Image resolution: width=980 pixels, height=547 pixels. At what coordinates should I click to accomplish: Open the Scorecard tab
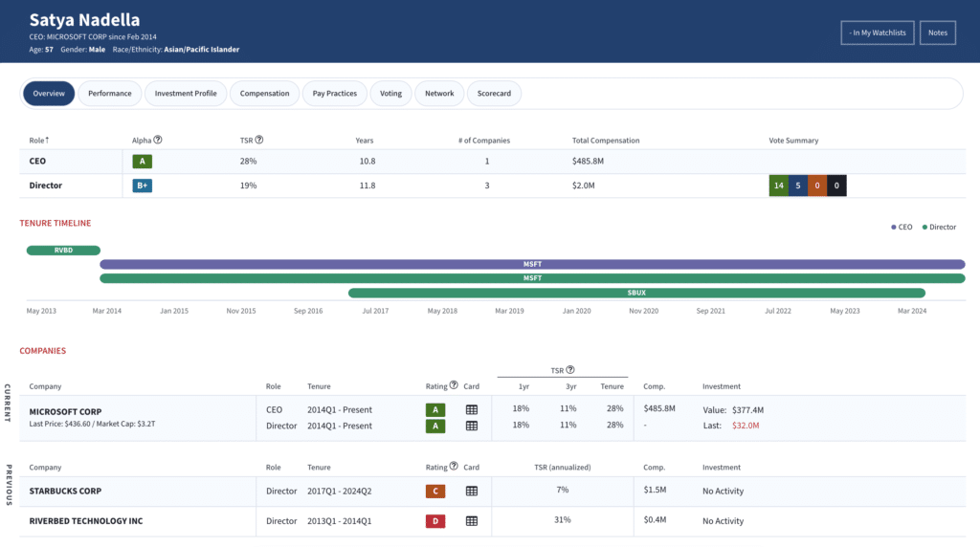tap(494, 94)
